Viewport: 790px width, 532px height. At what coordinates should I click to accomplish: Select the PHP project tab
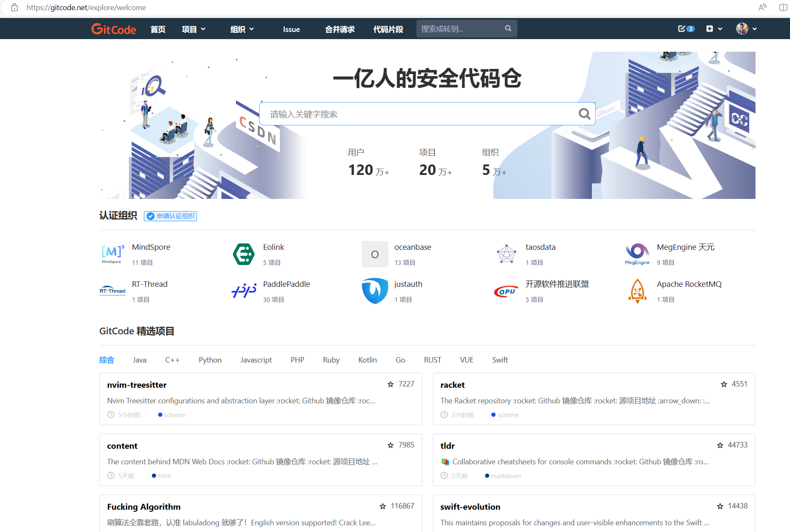pos(297,360)
